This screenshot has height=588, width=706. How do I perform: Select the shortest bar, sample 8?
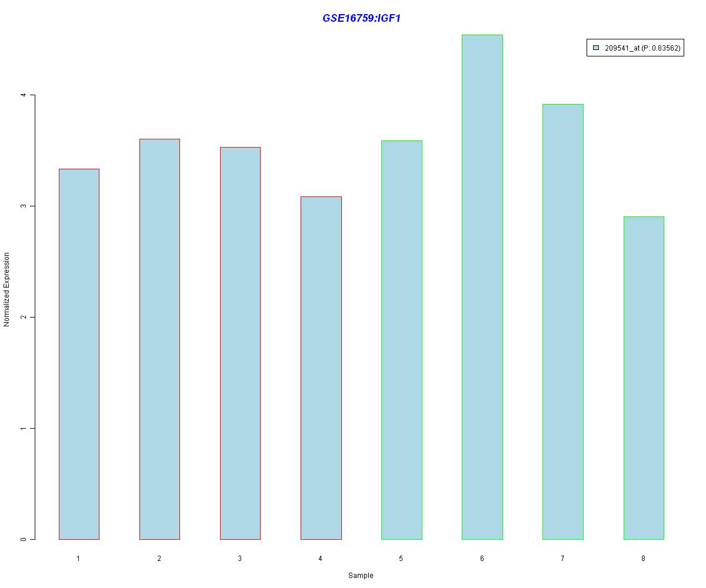point(644,378)
